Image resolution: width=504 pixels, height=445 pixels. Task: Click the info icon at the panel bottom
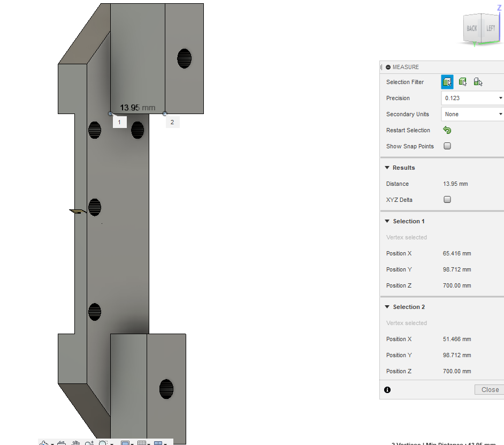(387, 390)
